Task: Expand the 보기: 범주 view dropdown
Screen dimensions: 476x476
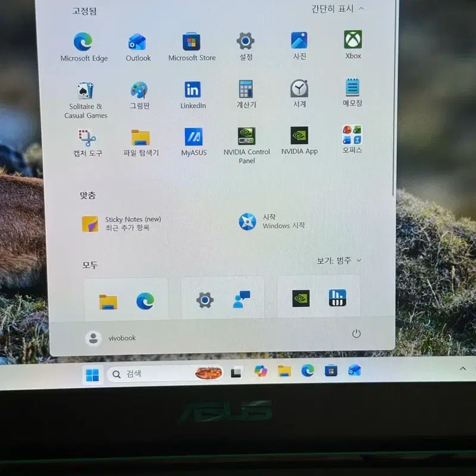Action: (339, 261)
